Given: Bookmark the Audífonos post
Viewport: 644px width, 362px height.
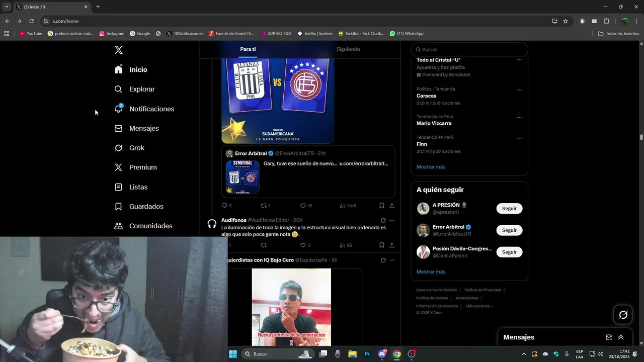Looking at the screenshot, I should point(382,245).
